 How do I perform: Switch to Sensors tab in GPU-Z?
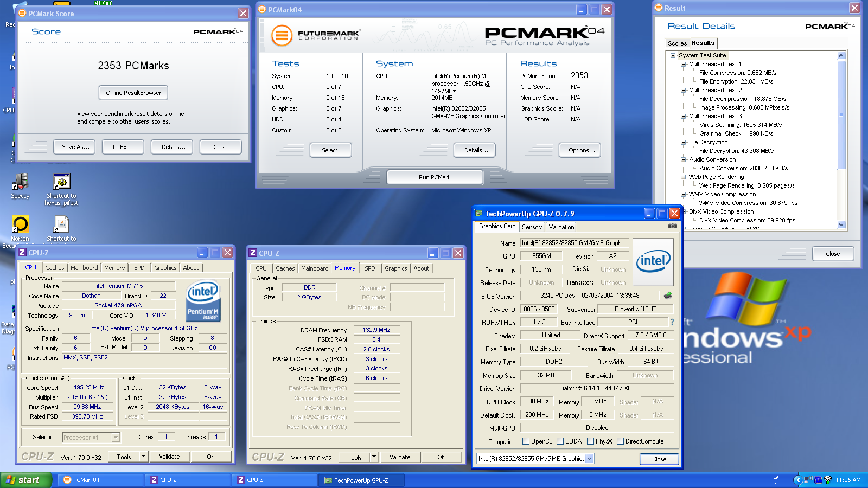pyautogui.click(x=532, y=227)
